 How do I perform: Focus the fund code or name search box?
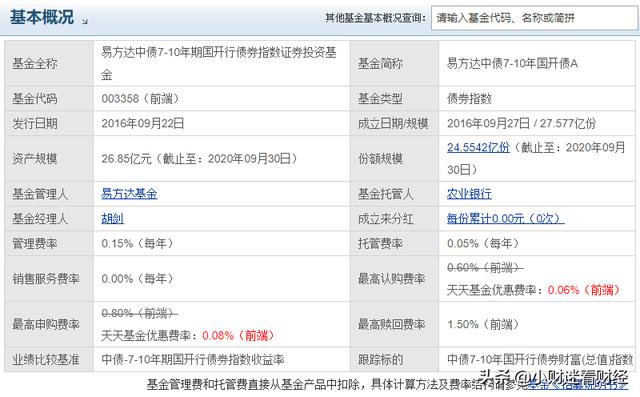pyautogui.click(x=535, y=18)
